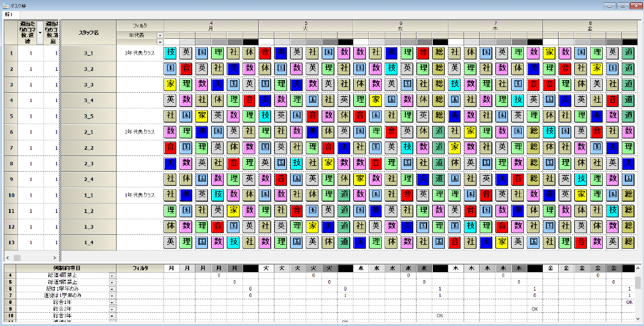Select the yellow 家 tile in row 3_1
Viewport: 644px width, 326px height.
pos(549,53)
